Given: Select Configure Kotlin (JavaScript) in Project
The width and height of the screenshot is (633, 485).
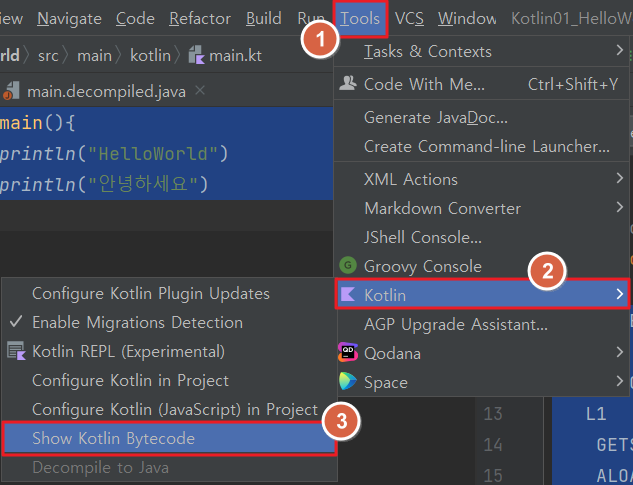Looking at the screenshot, I should [x=170, y=409].
